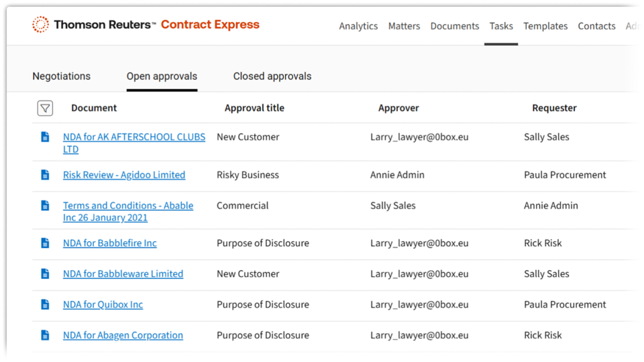Click the Thomson Reuters logo icon
Image resolution: width=644 pixels, height=362 pixels.
[x=41, y=25]
